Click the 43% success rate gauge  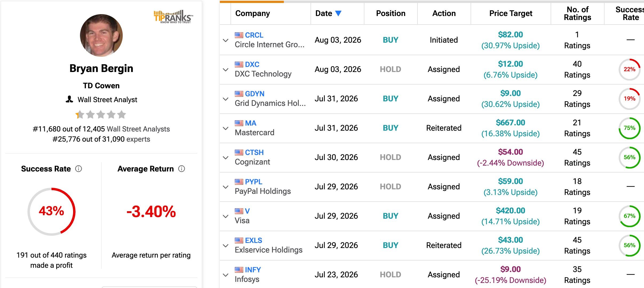[51, 211]
